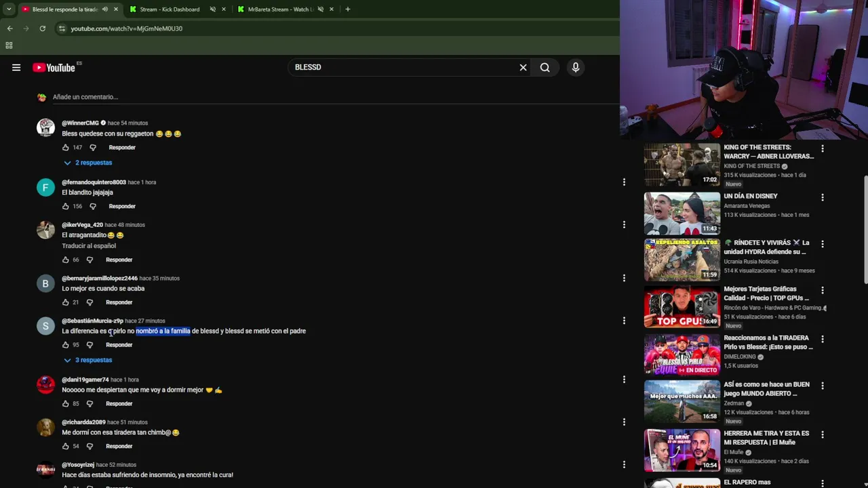
Task: Like the 'El atragantadito' comment
Action: click(x=66, y=260)
